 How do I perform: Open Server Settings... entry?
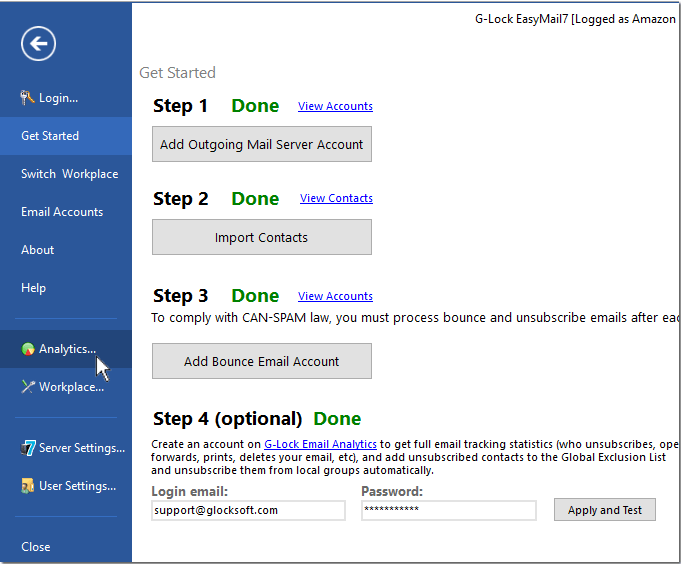pos(66,448)
